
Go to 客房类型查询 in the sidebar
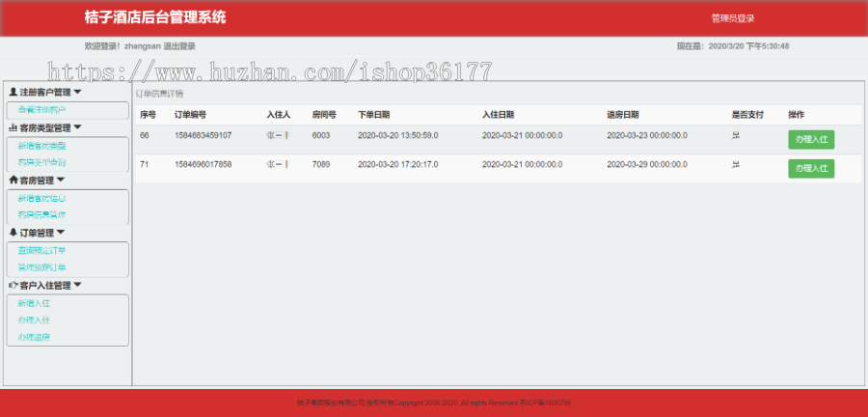[x=42, y=163]
